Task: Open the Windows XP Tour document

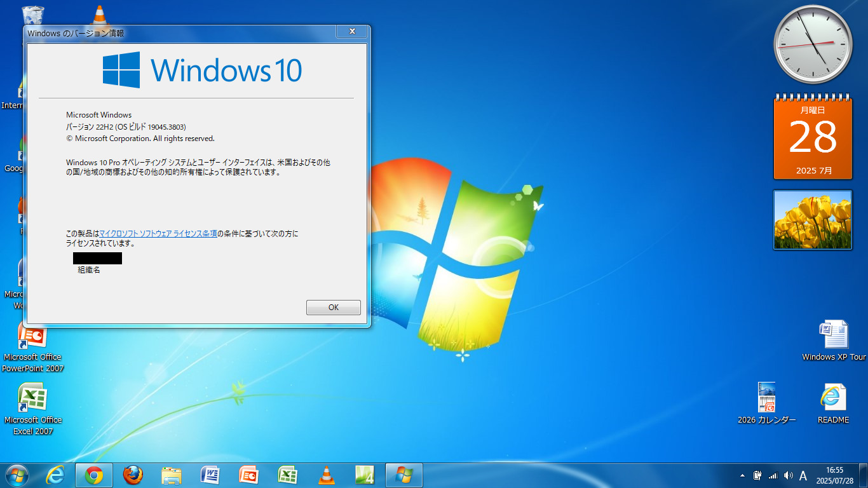Action: click(x=833, y=335)
